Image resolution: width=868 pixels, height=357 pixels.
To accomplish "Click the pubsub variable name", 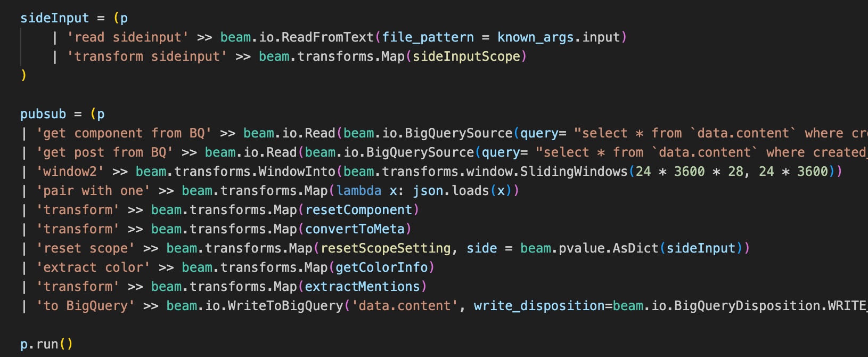I will point(43,114).
